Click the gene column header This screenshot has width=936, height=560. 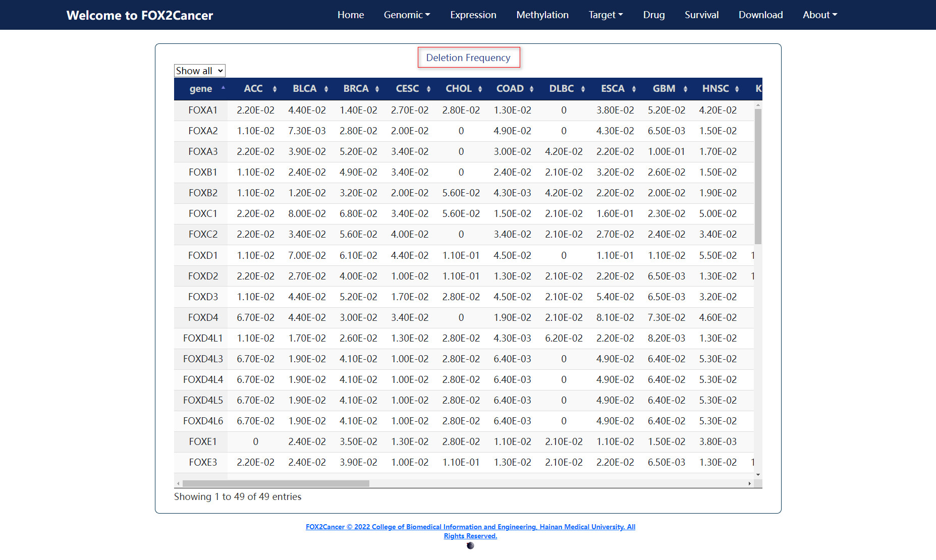click(201, 89)
